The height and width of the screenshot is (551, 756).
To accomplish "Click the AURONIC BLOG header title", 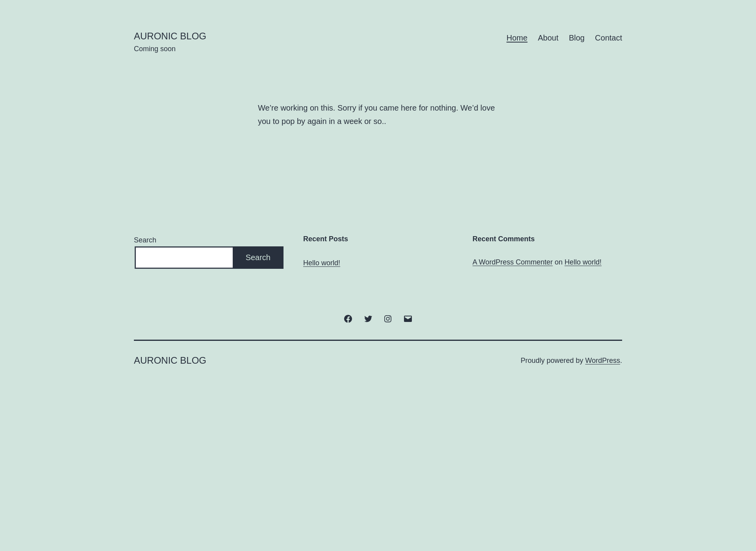I will pos(170,36).
